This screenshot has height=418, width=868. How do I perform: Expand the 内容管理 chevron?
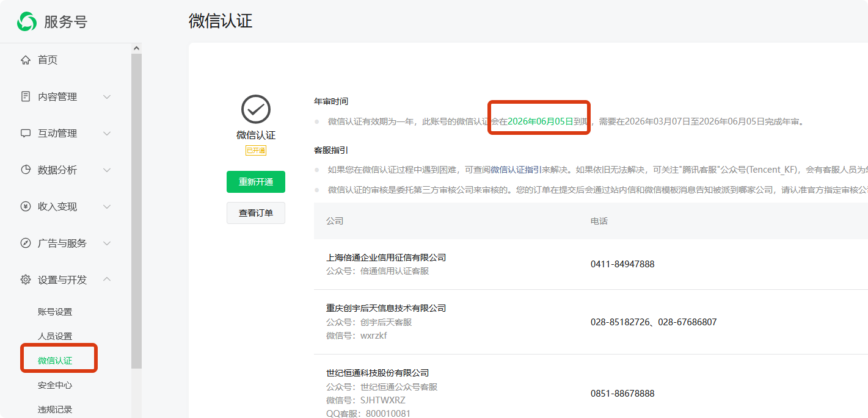[x=107, y=96]
